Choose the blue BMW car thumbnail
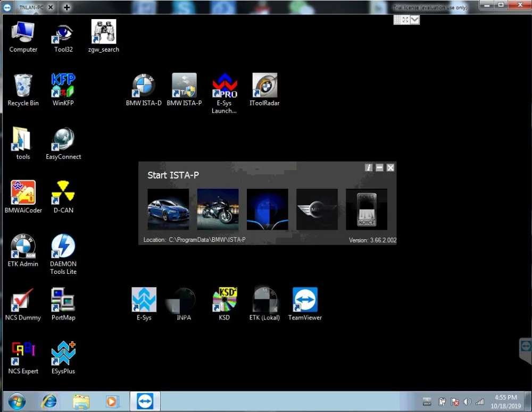532x412 pixels. 168,209
